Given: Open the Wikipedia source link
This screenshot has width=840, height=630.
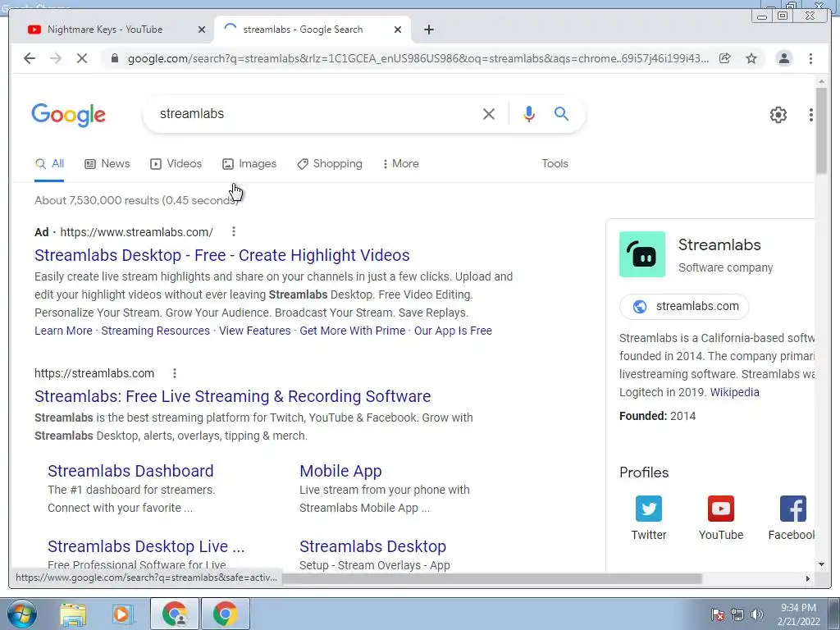Looking at the screenshot, I should pyautogui.click(x=734, y=392).
